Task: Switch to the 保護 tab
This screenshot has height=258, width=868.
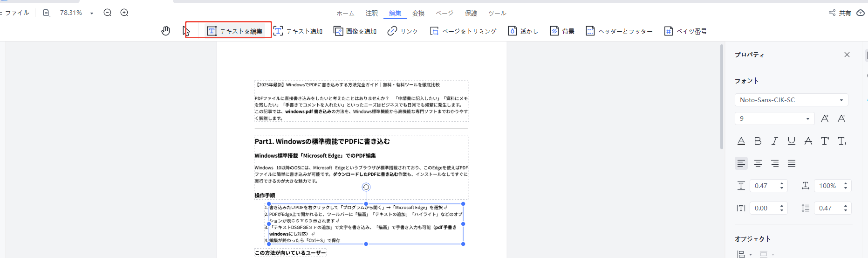Action: point(471,13)
